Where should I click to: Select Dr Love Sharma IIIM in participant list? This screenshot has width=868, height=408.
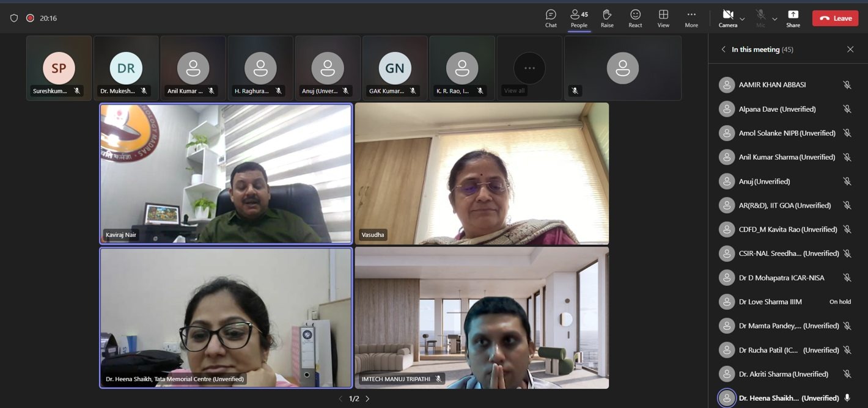click(x=770, y=302)
